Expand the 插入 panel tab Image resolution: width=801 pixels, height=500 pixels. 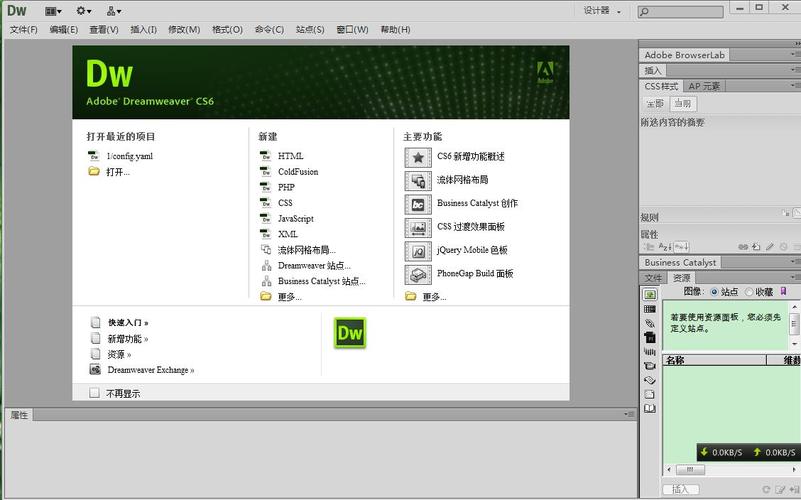click(652, 70)
